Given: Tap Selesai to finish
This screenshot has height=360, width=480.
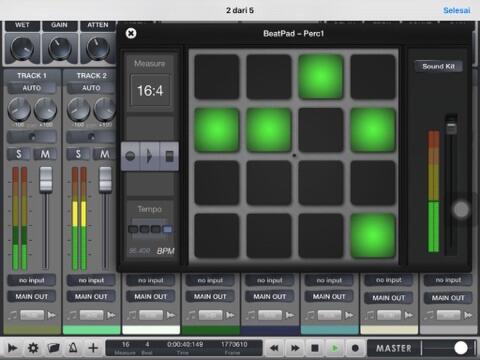Looking at the screenshot, I should point(457,10).
